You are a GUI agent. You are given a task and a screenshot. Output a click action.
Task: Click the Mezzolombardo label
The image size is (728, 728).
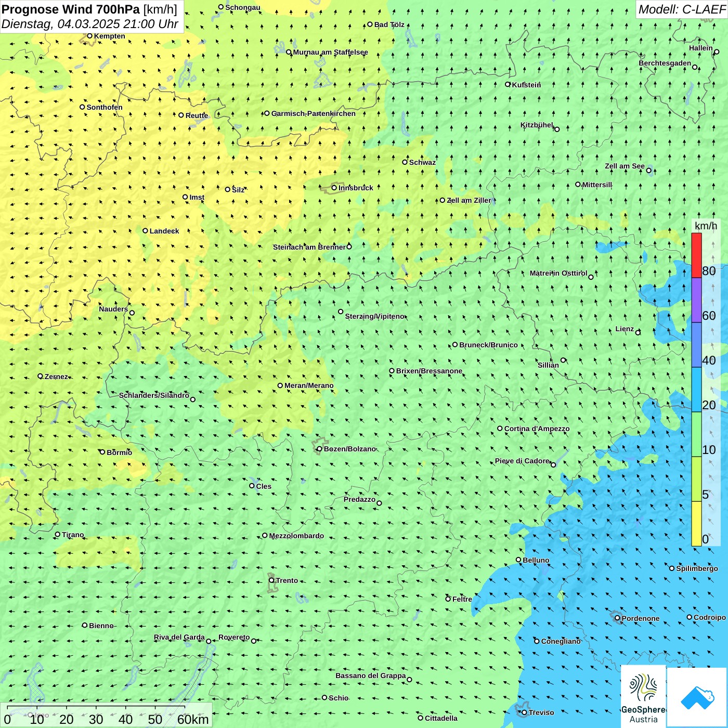click(x=296, y=536)
